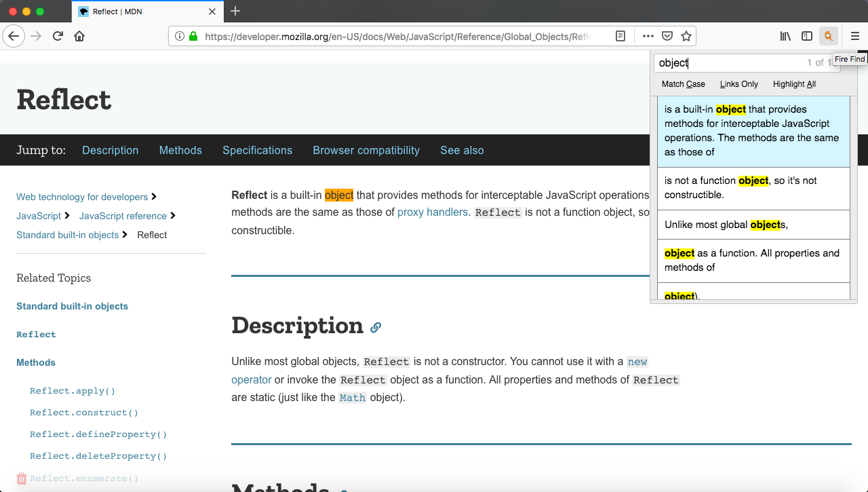This screenshot has height=492, width=868.
Task: Toggle Links Only option
Action: 739,84
